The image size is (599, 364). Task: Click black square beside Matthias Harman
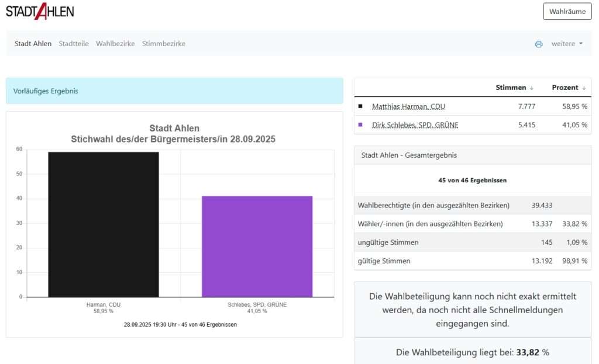[x=360, y=106]
